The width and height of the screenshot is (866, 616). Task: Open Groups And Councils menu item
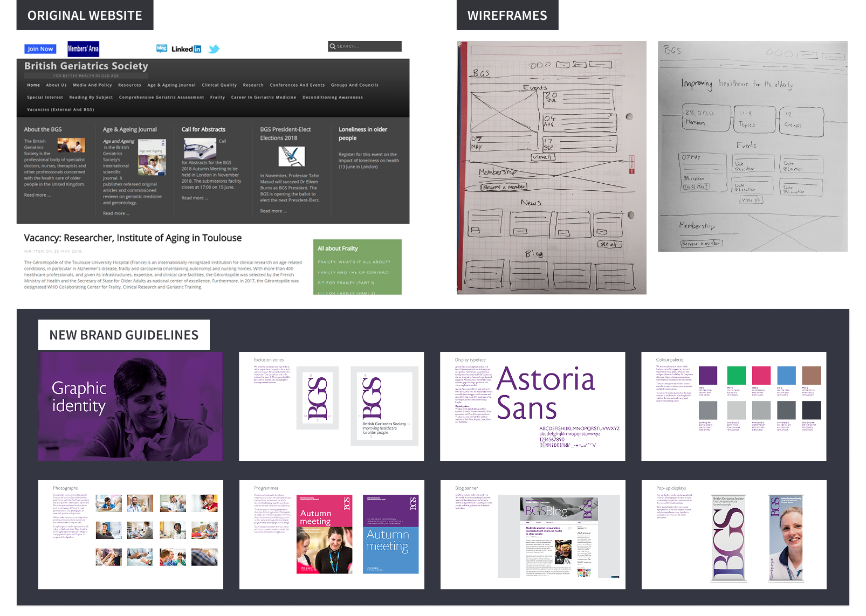(x=354, y=85)
